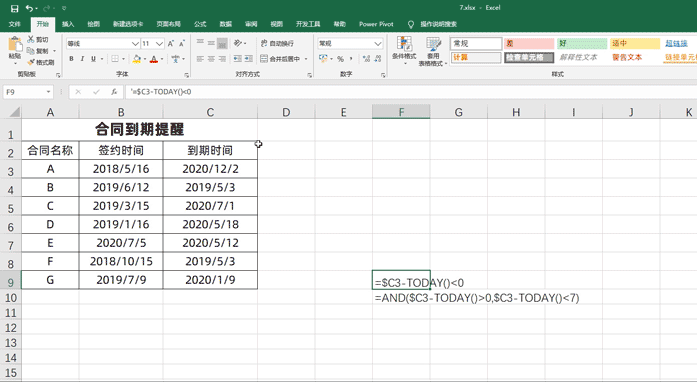Screen dimensions: 697x382
Task: Open the font size dropdown
Action: [159, 44]
